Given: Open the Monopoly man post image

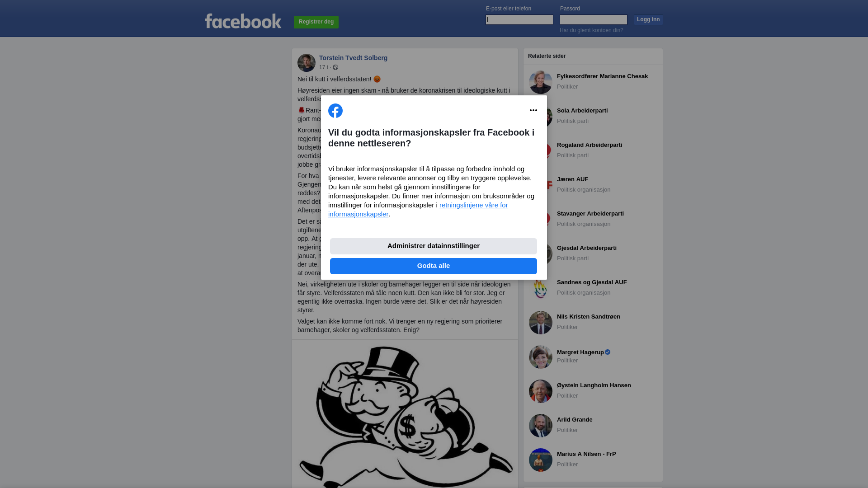Looking at the screenshot, I should [405, 414].
